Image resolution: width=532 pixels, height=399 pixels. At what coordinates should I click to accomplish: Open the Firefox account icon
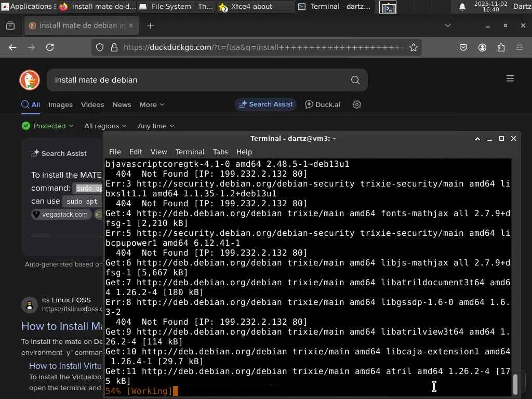pyautogui.click(x=482, y=47)
